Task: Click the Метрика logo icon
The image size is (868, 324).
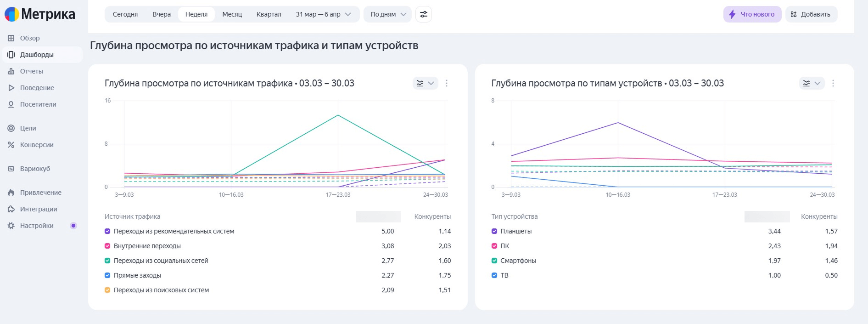Action: point(12,14)
